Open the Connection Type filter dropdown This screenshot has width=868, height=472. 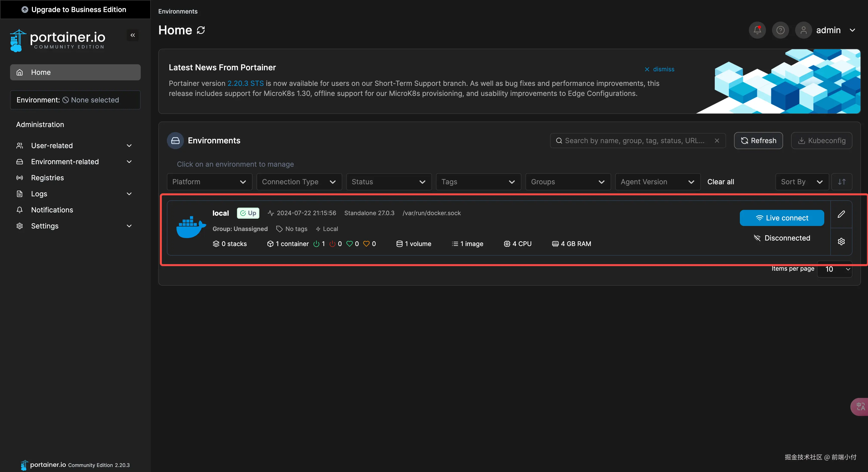pyautogui.click(x=299, y=182)
